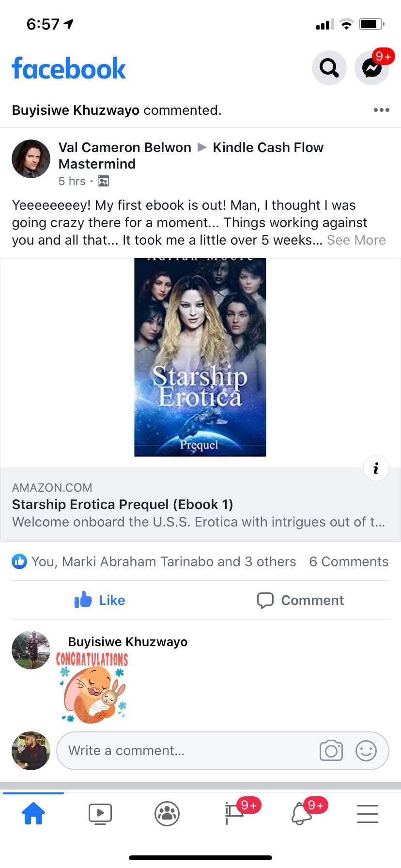Open emoji picker in comment box
The width and height of the screenshot is (401, 868).
[366, 751]
